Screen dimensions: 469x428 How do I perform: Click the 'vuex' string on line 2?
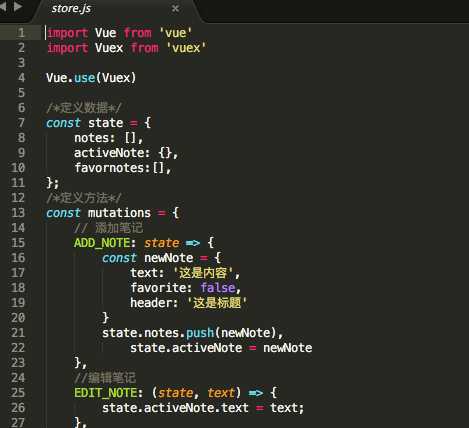[x=186, y=48]
